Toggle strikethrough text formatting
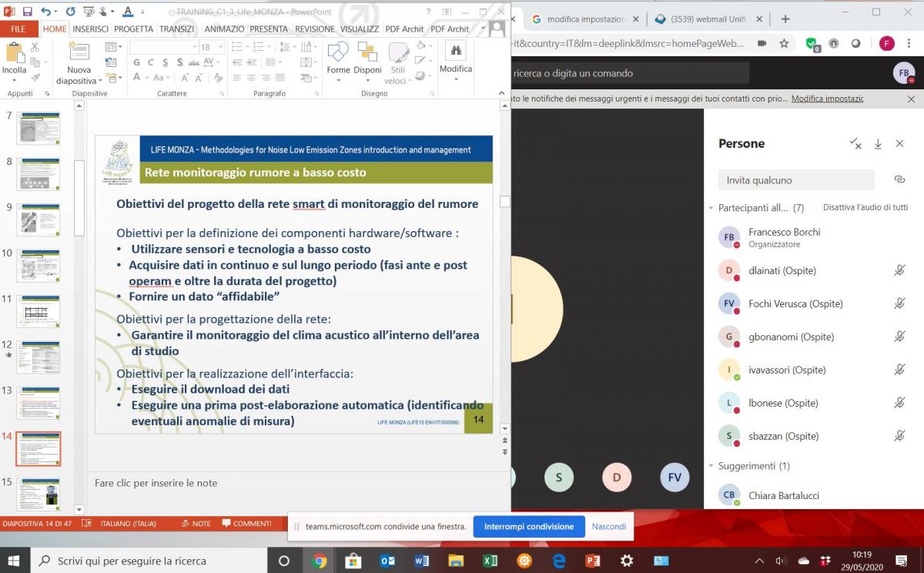This screenshot has width=924, height=573. point(192,62)
